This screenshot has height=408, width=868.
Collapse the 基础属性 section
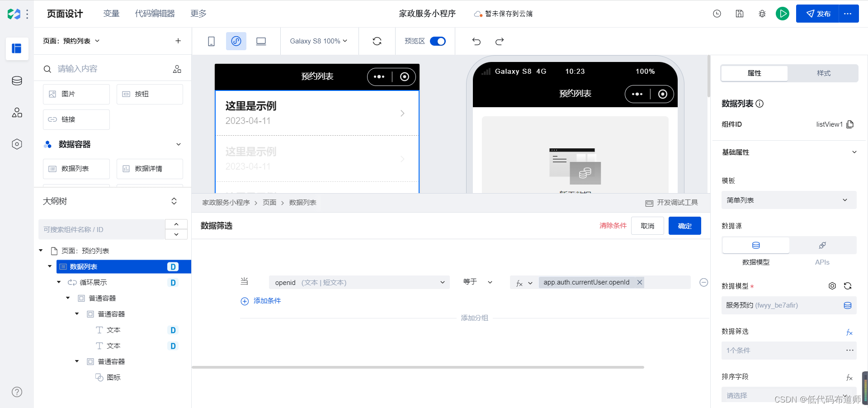click(x=854, y=152)
